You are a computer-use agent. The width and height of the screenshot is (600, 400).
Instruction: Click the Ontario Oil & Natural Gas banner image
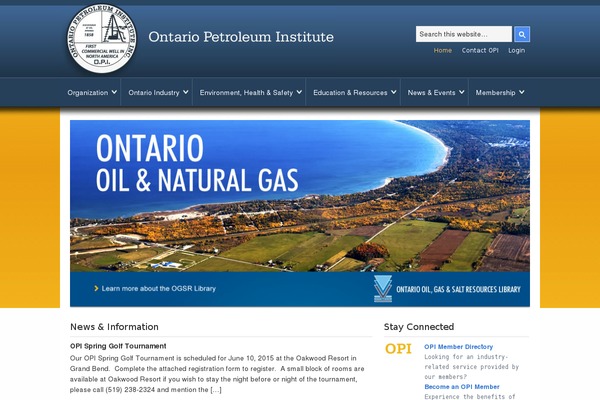(300, 196)
